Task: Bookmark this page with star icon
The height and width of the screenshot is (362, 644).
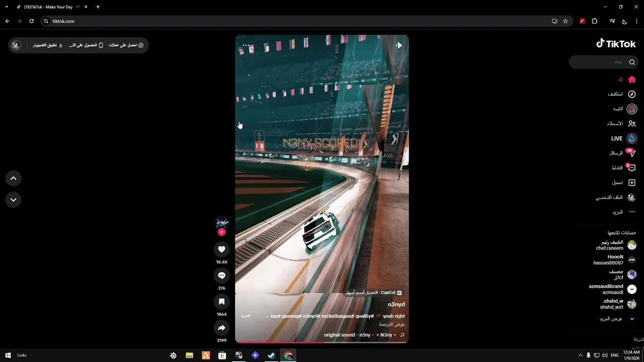Action: pos(566,21)
